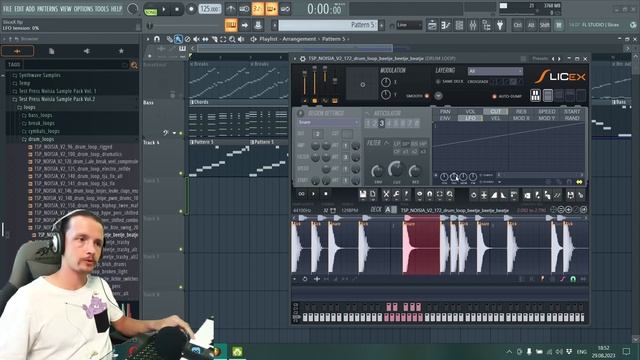The width and height of the screenshot is (640, 360).
Task: Click the Slicex filter RES knob
Action: (x=415, y=171)
